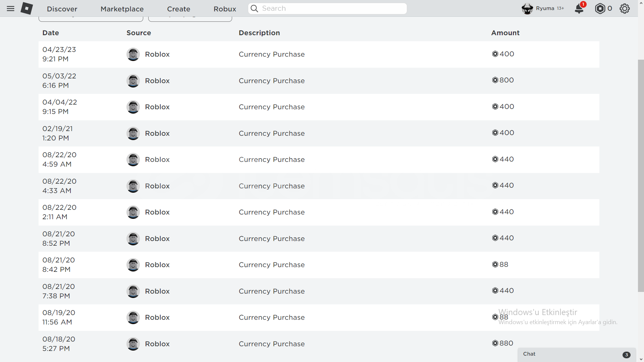
Task: Click the Date column header
Action: coord(51,33)
